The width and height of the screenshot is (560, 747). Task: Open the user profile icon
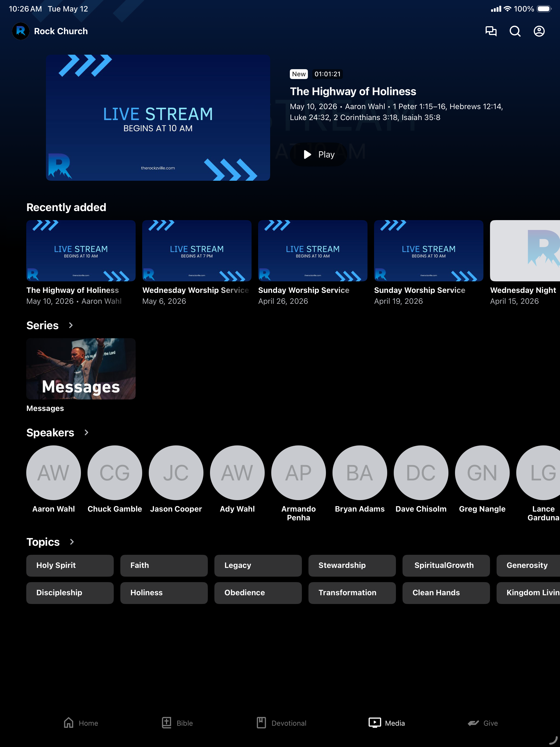pos(539,31)
